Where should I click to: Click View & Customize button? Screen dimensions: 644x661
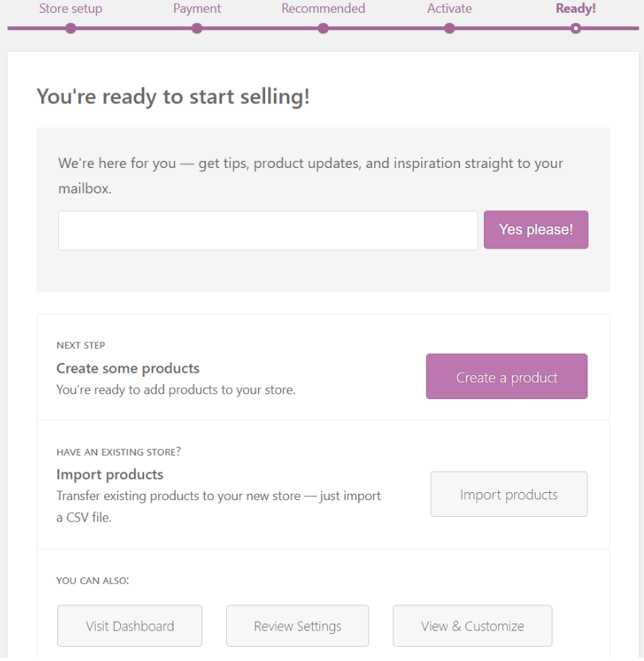[x=473, y=626]
